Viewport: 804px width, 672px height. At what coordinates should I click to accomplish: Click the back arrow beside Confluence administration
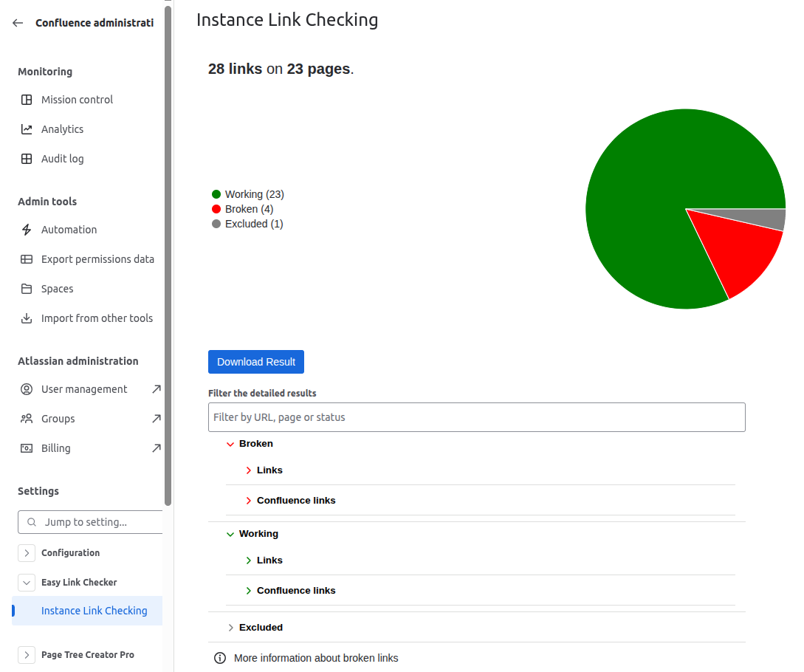pos(18,23)
